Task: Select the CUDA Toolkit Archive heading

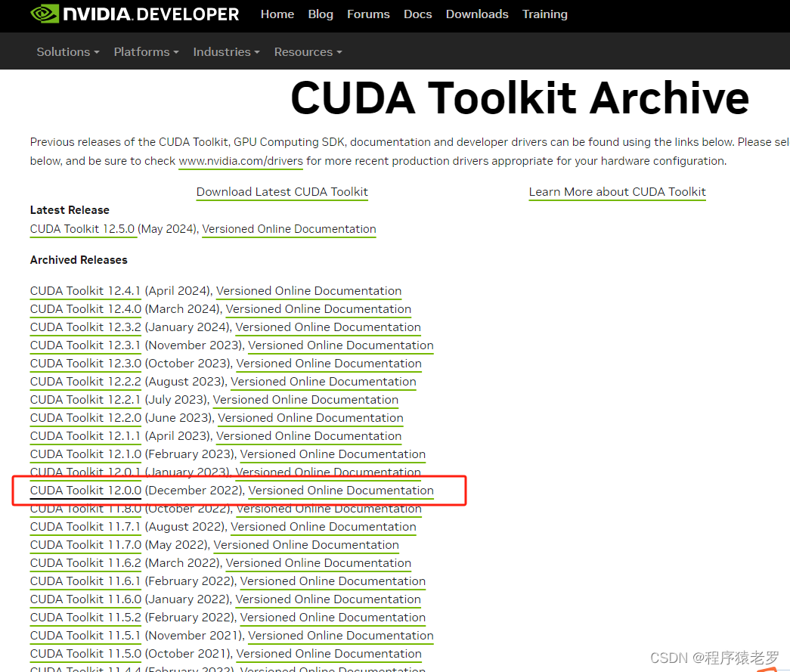Action: 520,98
